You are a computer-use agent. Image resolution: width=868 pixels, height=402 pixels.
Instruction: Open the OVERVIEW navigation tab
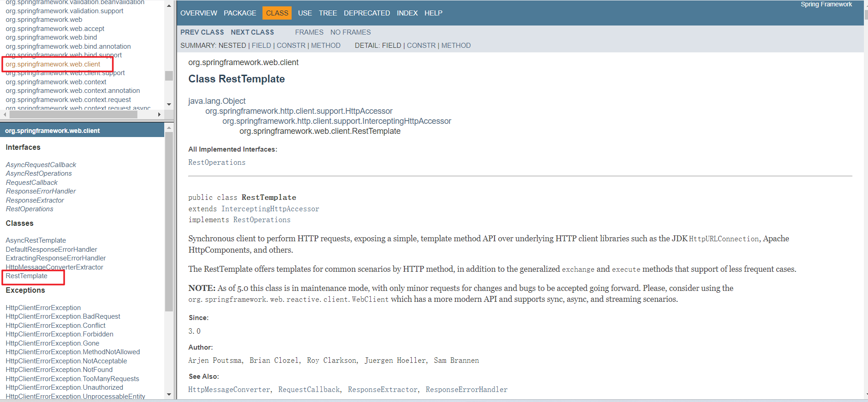[198, 13]
